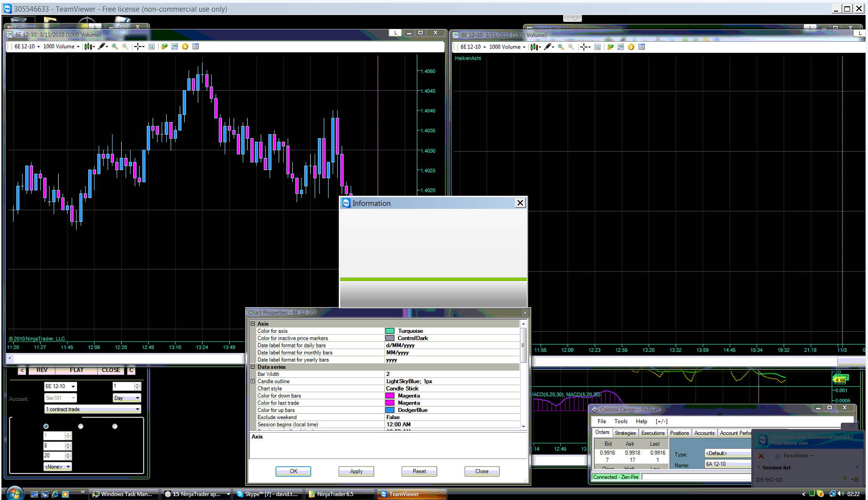The image size is (868, 500).
Task: Open 1000 Volume interval dropdown in right chart
Action: (507, 47)
